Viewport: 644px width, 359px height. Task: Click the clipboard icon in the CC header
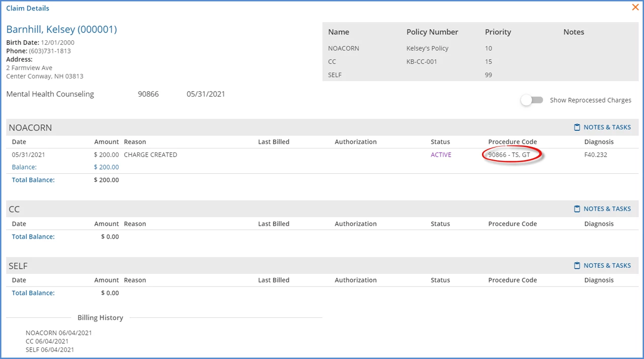coord(577,209)
